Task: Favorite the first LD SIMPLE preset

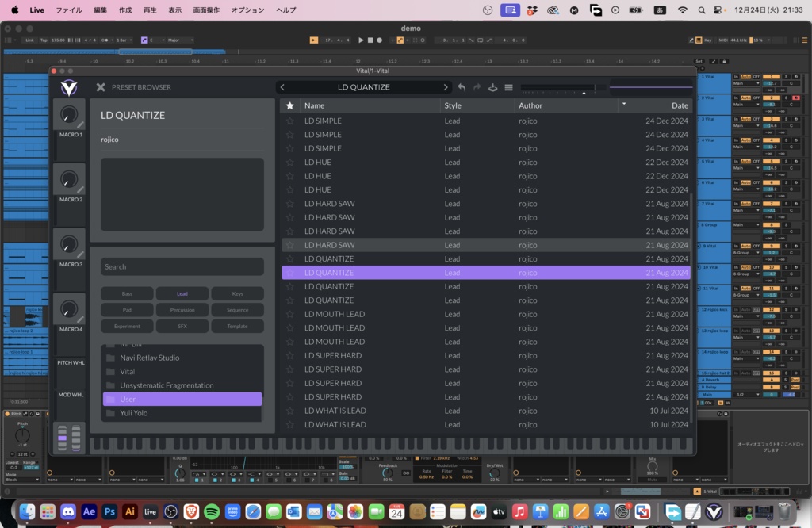Action: point(290,121)
